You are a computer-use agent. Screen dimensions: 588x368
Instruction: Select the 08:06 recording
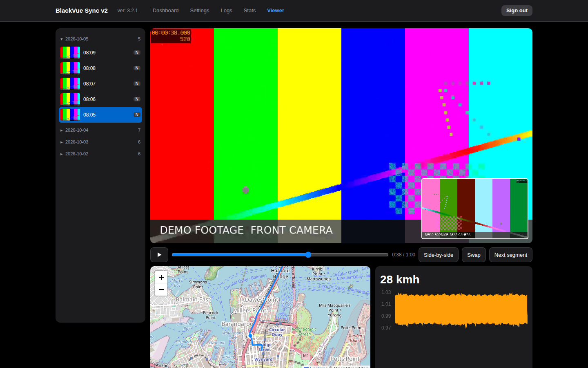point(100,99)
